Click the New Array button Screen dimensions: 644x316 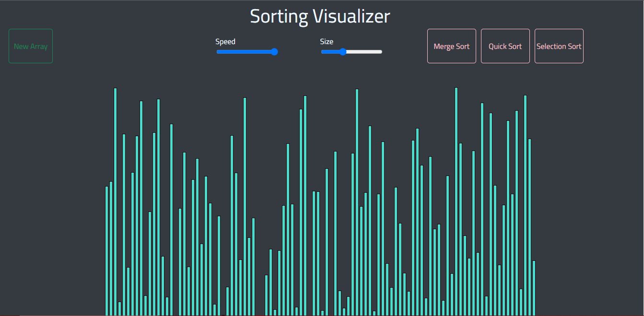pos(30,46)
